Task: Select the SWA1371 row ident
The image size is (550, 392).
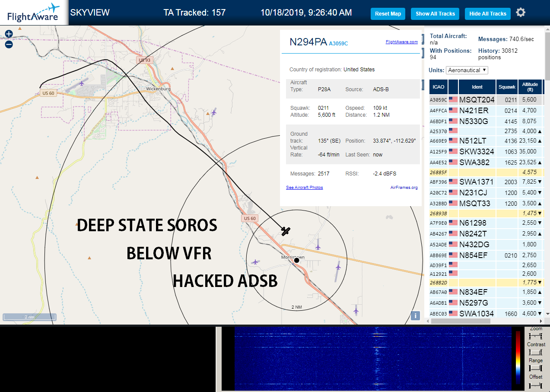Action: click(x=476, y=182)
